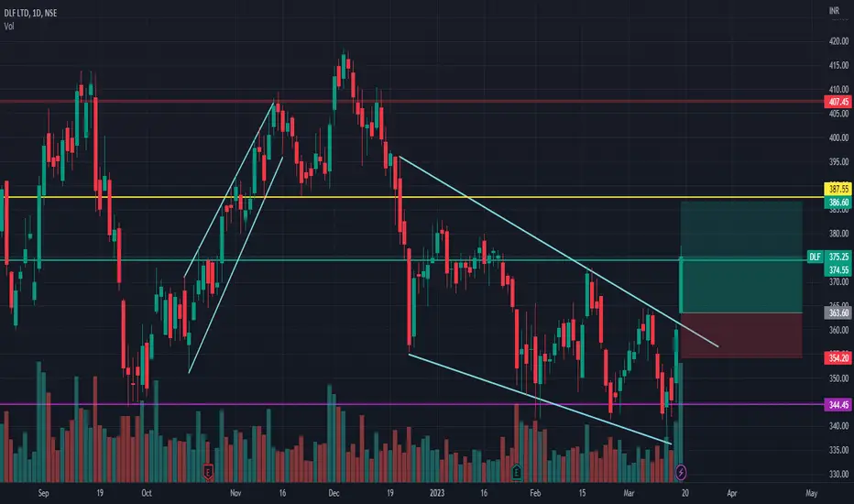The width and height of the screenshot is (854, 504).
Task: Select the DLF symbol tag on price axis
Action: (x=815, y=257)
